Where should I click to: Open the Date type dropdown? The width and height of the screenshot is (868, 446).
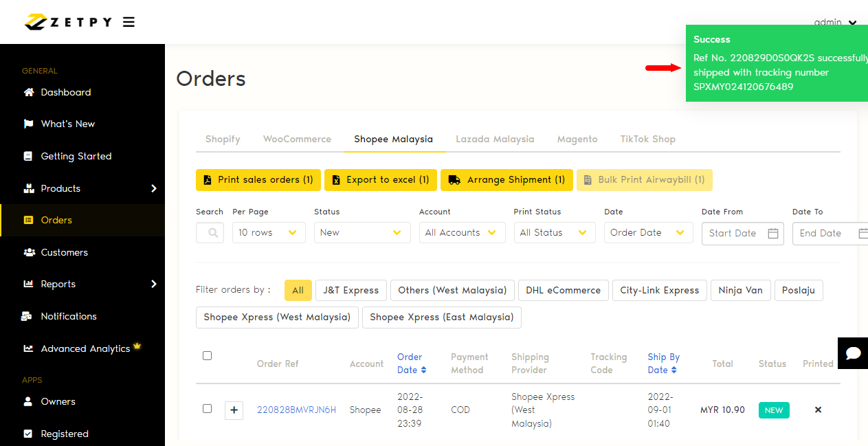(x=649, y=232)
